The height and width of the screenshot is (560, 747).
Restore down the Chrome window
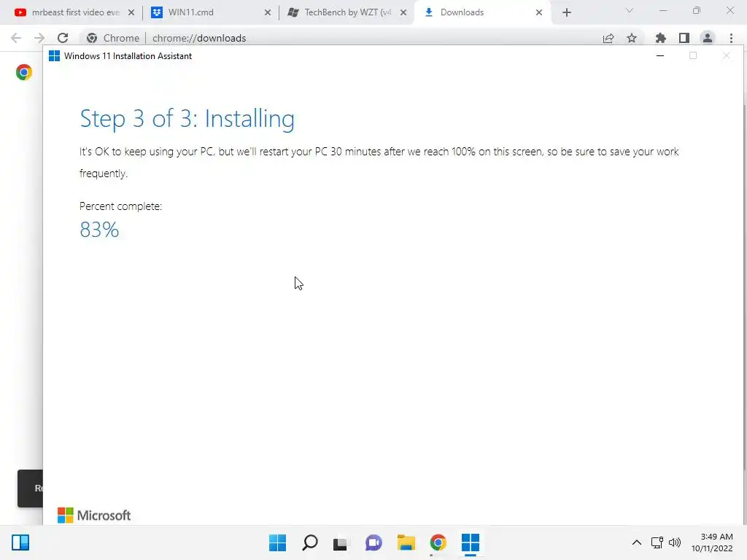697,10
